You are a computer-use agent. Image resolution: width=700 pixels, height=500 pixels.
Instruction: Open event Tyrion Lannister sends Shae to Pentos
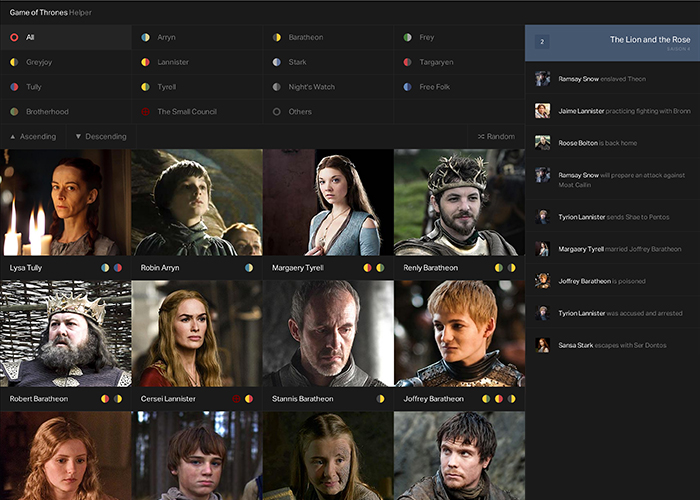pyautogui.click(x=612, y=217)
